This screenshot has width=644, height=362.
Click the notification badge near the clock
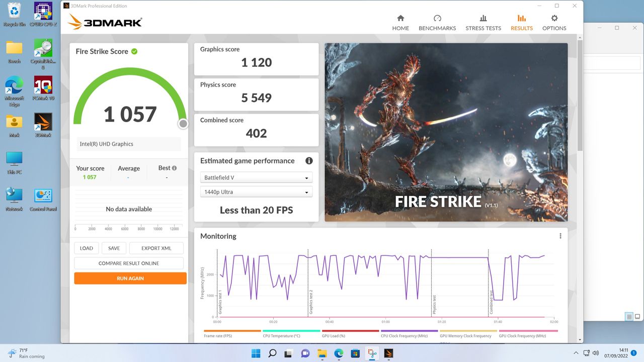click(634, 353)
